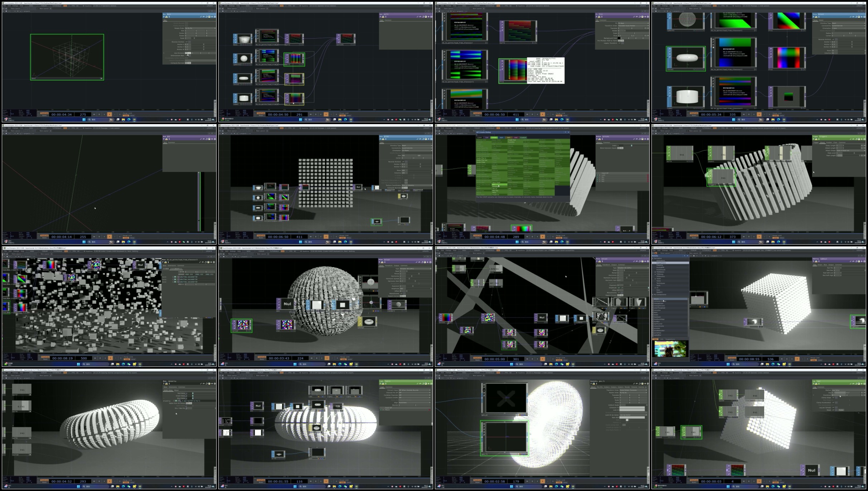Toggle Use Divisions in box1 parameters
Image resolution: width=868 pixels, height=491 pixels.
click(x=188, y=53)
